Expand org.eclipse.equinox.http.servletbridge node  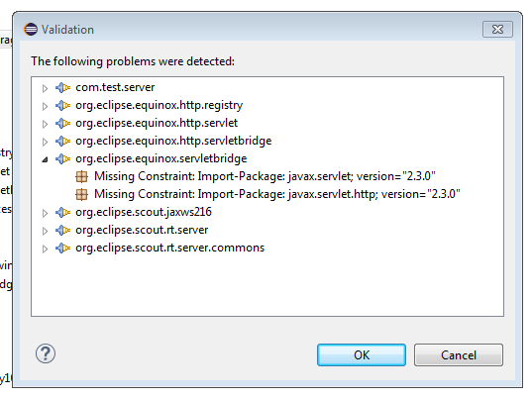point(45,142)
